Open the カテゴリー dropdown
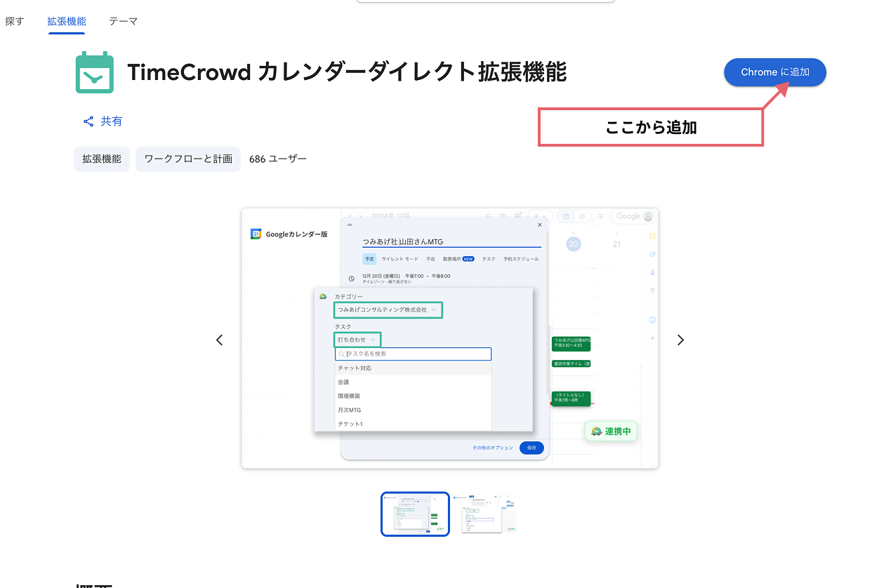 tap(388, 309)
